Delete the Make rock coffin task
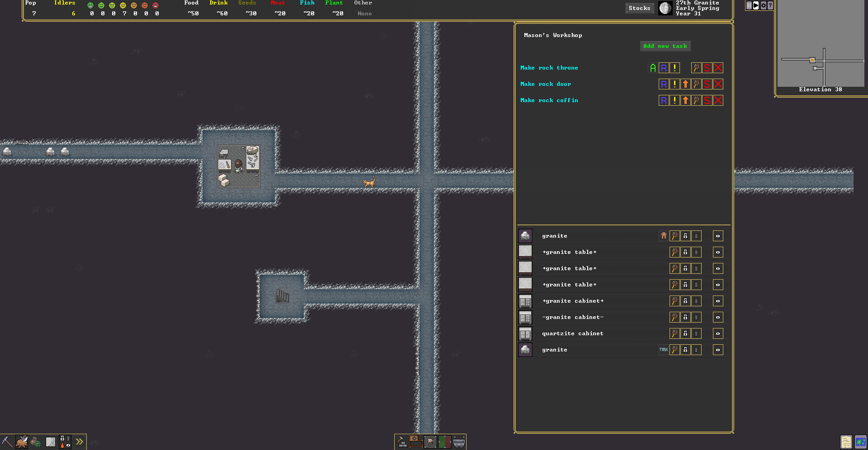The height and width of the screenshot is (450, 868). 718,100
